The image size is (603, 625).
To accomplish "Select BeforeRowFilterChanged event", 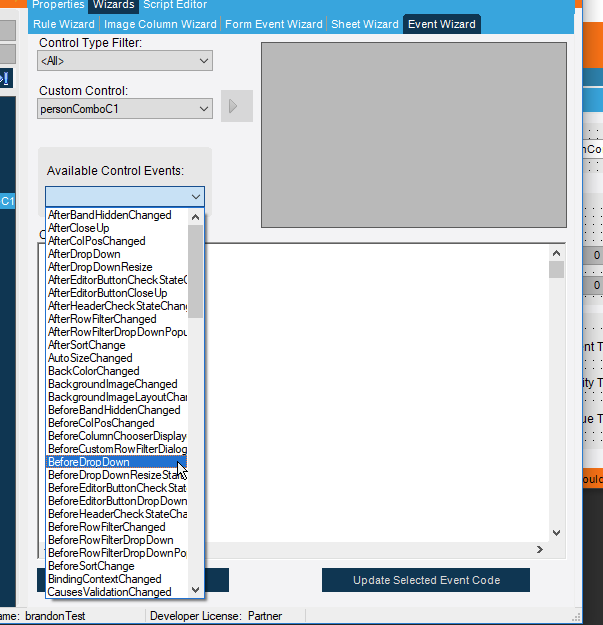I will click(116, 527).
